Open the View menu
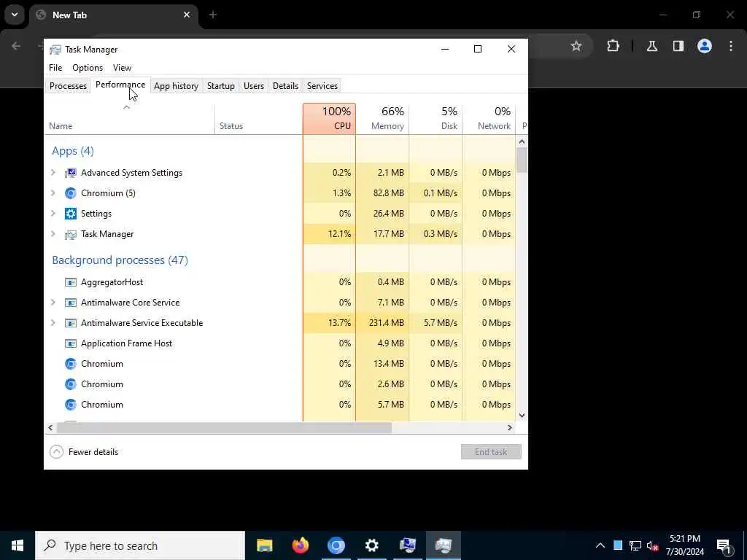Image resolution: width=747 pixels, height=560 pixels. coord(122,68)
